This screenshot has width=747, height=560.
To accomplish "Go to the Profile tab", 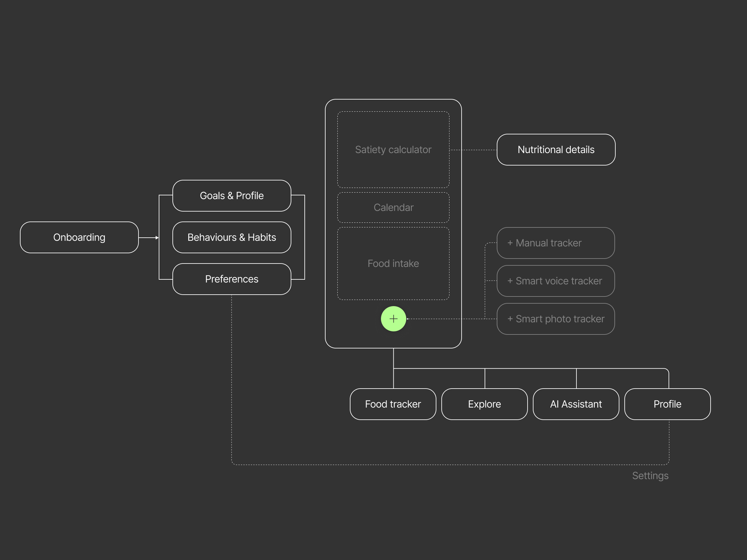I will [667, 404].
